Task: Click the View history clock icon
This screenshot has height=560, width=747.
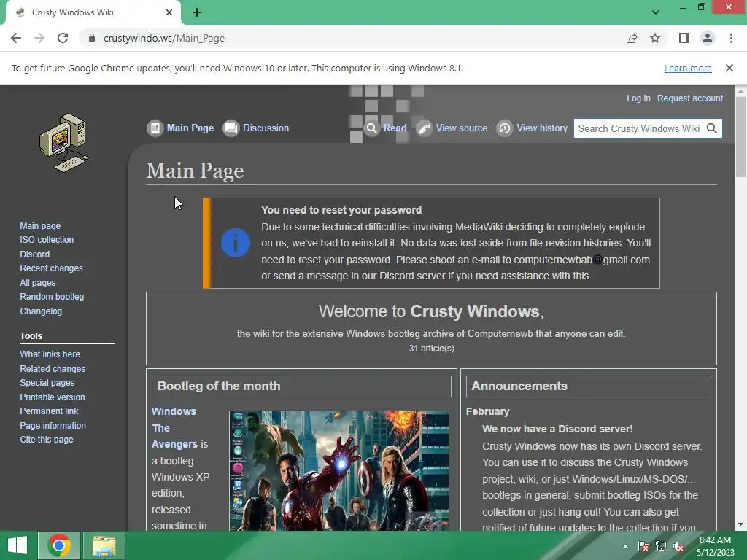Action: tap(505, 128)
